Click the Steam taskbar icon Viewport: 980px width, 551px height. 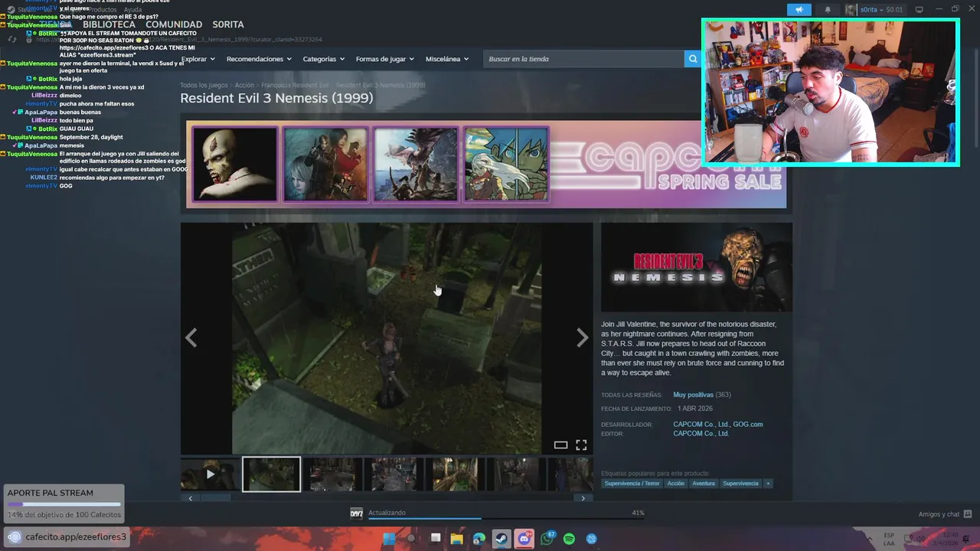point(501,539)
